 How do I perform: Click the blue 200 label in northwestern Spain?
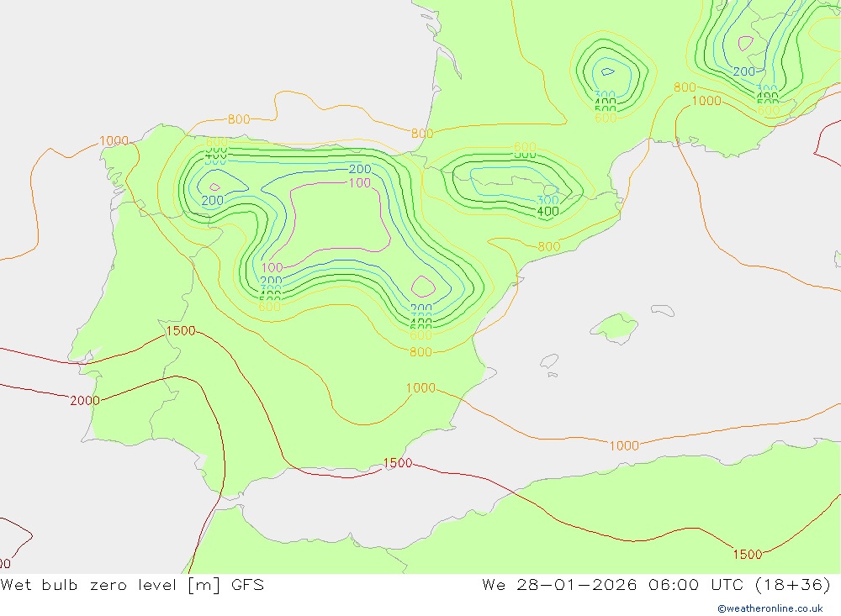[x=213, y=201]
